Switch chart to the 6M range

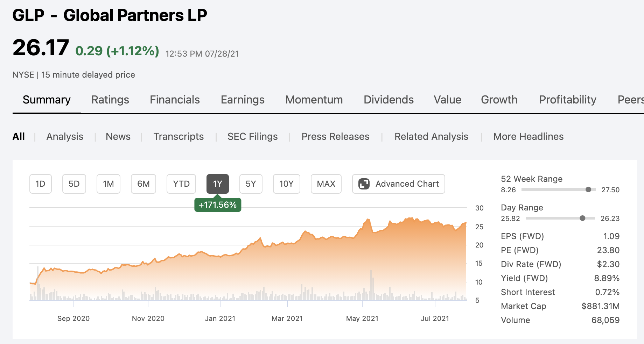(x=143, y=184)
